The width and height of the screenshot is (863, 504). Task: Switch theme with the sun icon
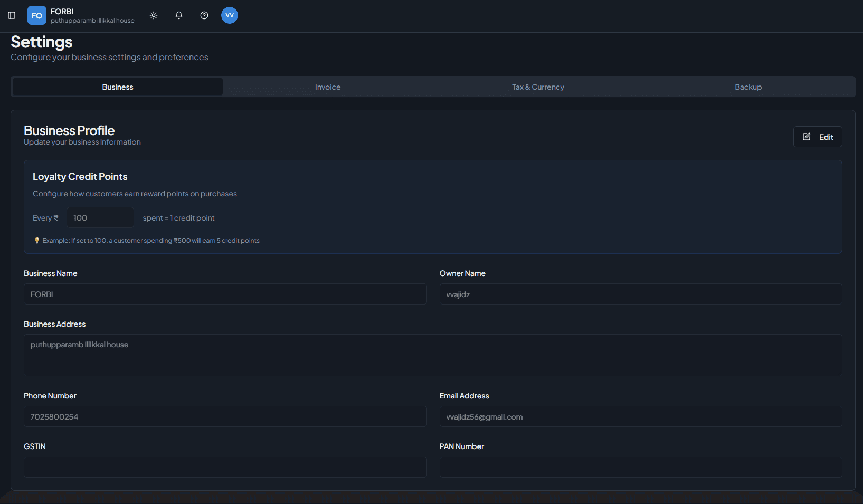click(154, 15)
